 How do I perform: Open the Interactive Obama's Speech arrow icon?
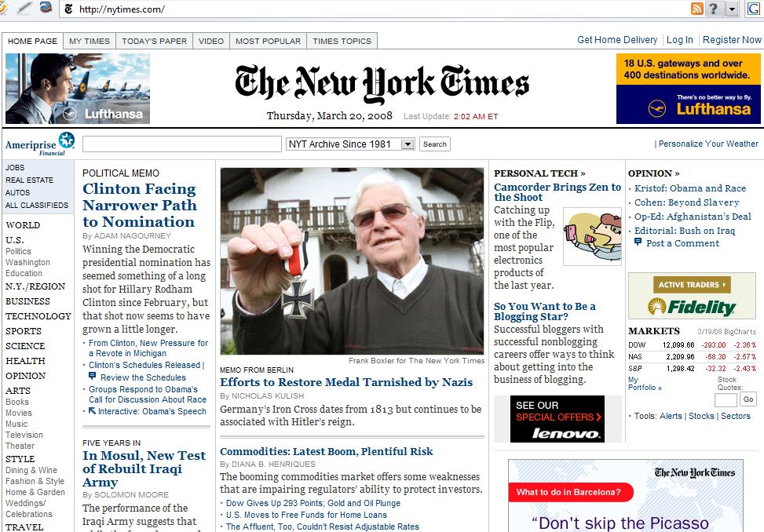[92, 411]
